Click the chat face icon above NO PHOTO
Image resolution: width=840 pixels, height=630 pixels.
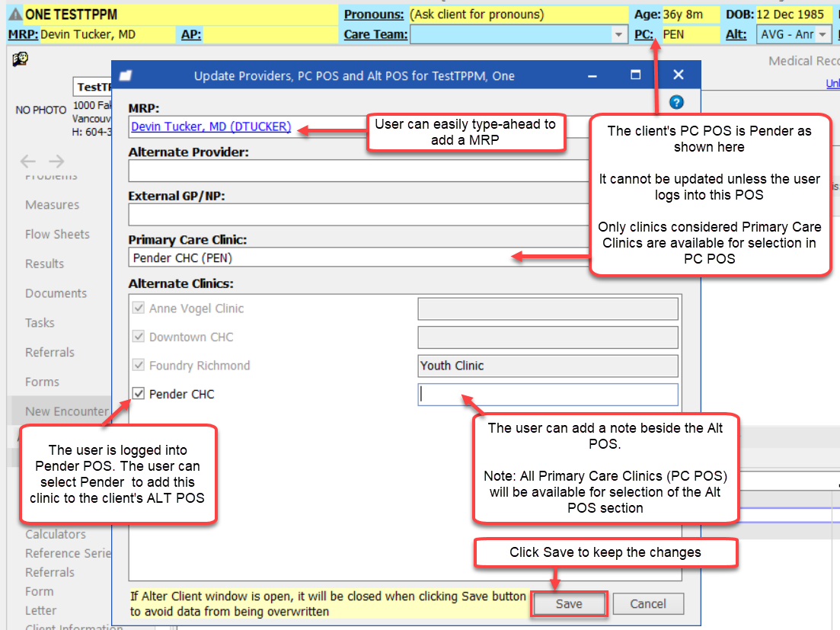pyautogui.click(x=21, y=59)
